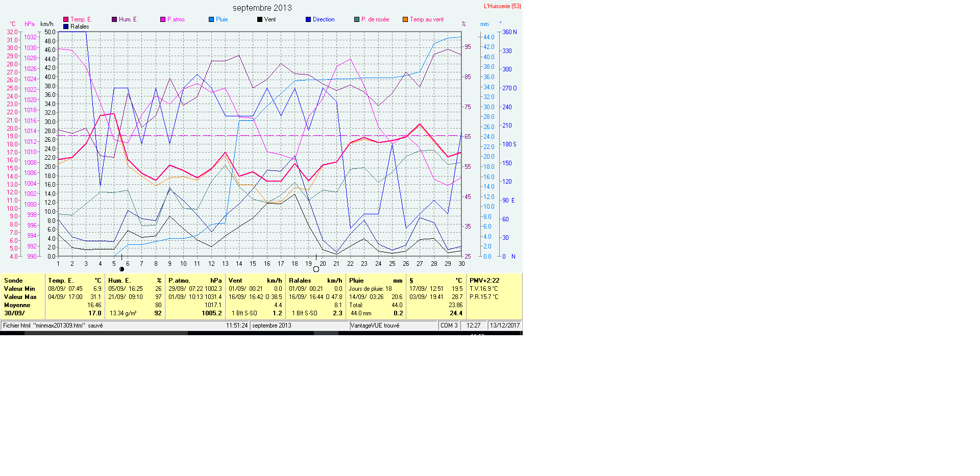This screenshot has height=476, width=980.
Task: Click the teal P. de rosée legend swatch
Action: pyautogui.click(x=357, y=19)
